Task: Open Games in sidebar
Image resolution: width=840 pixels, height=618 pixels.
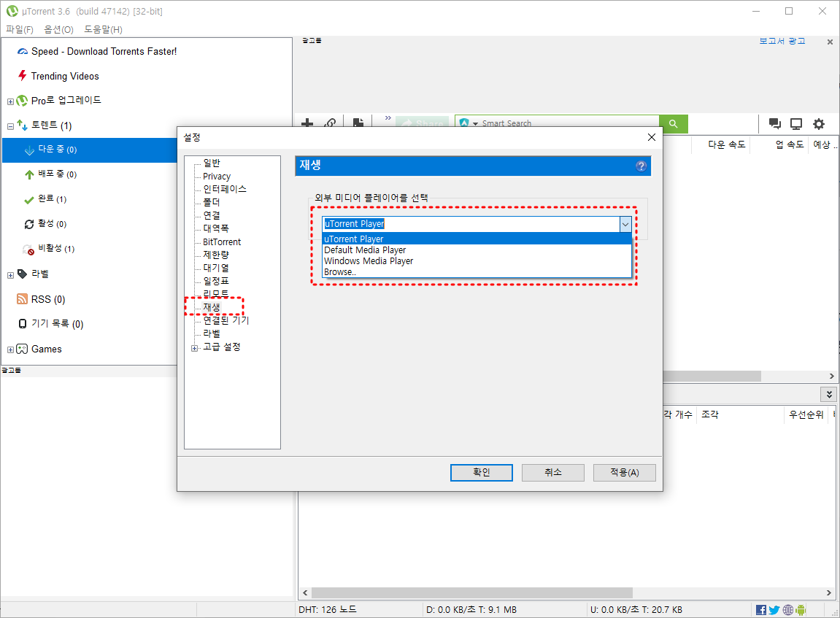Action: 47,349
